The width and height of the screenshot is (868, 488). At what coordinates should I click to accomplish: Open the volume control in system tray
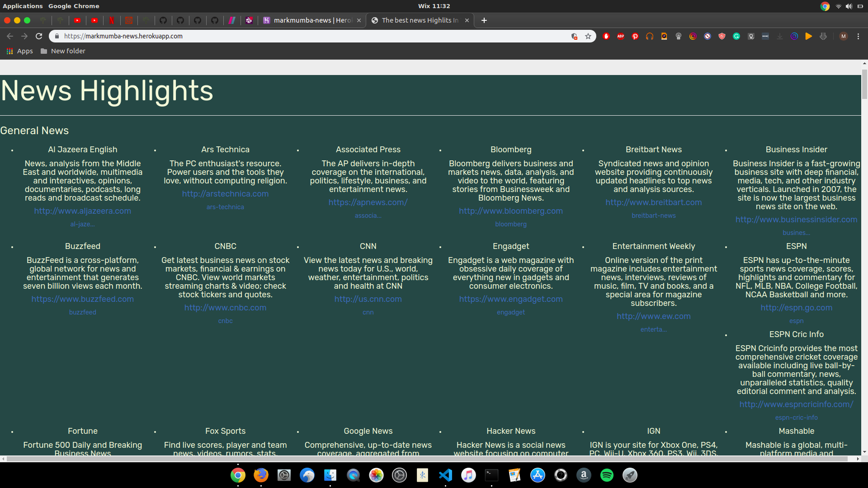849,6
